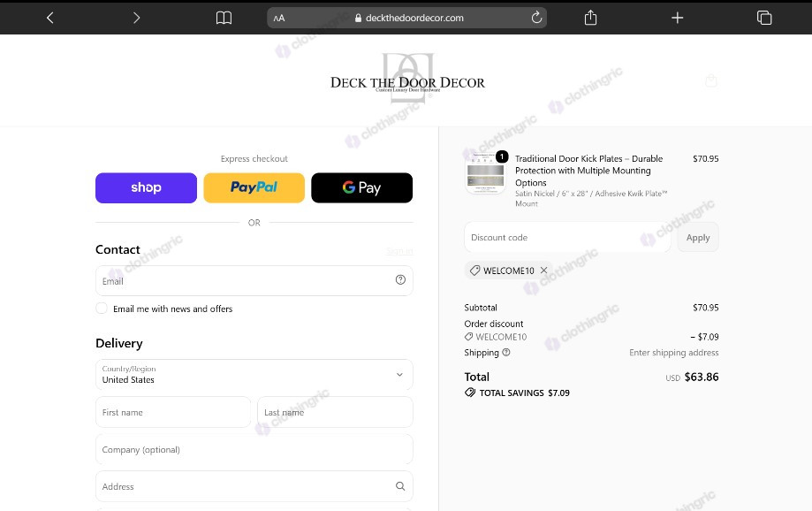Viewport: 812px width, 511px height.
Task: Click the Deck the Door Decor logo
Action: 407,79
